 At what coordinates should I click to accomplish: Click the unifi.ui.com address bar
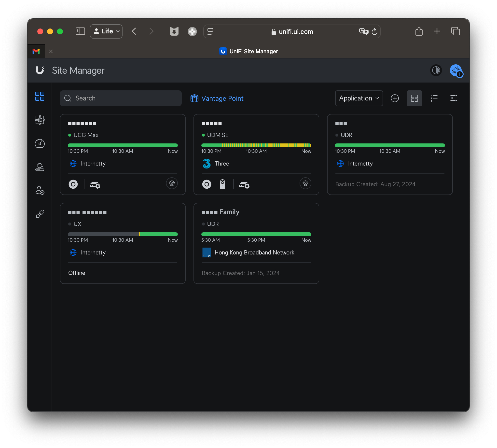[x=292, y=31]
